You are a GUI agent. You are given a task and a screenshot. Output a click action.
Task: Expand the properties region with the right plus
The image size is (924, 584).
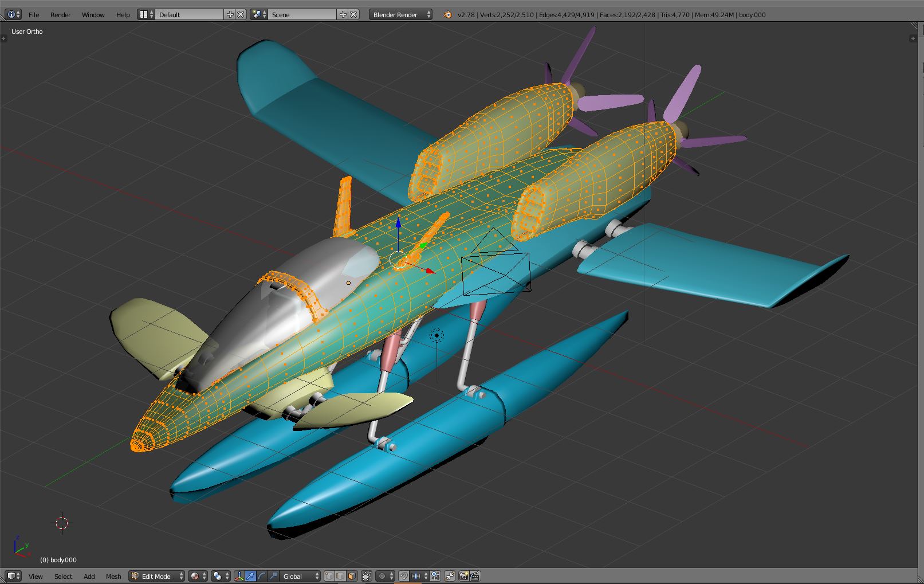click(x=913, y=38)
